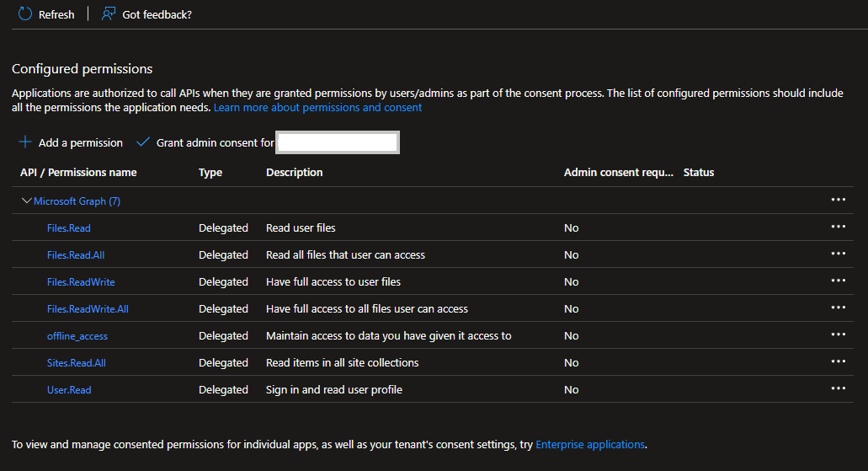Click the Type column header
Viewport: 868px width, 471px height.
(210, 173)
